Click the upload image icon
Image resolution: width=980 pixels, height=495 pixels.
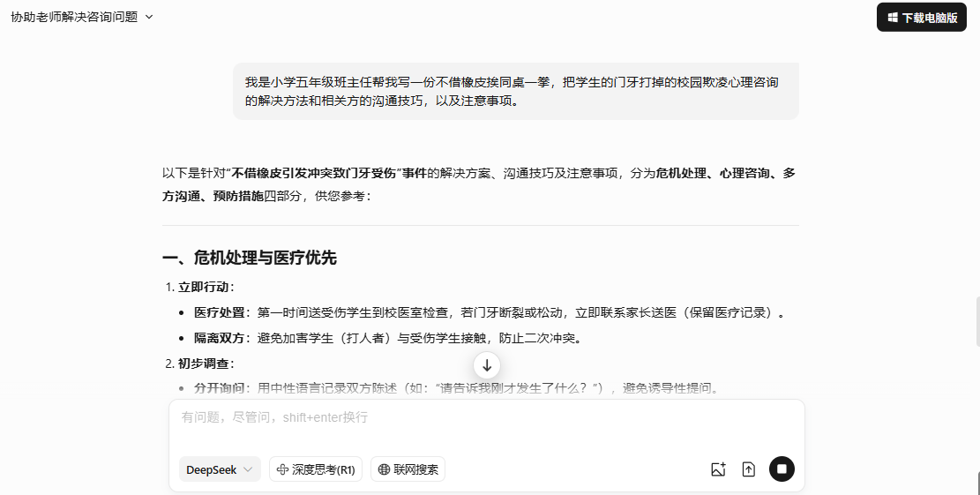coord(718,469)
